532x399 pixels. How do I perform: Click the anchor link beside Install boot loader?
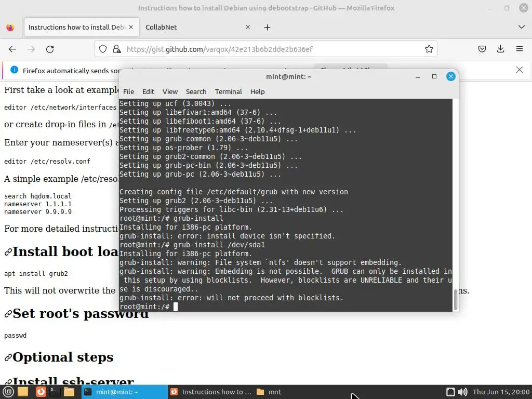pyautogui.click(x=8, y=252)
